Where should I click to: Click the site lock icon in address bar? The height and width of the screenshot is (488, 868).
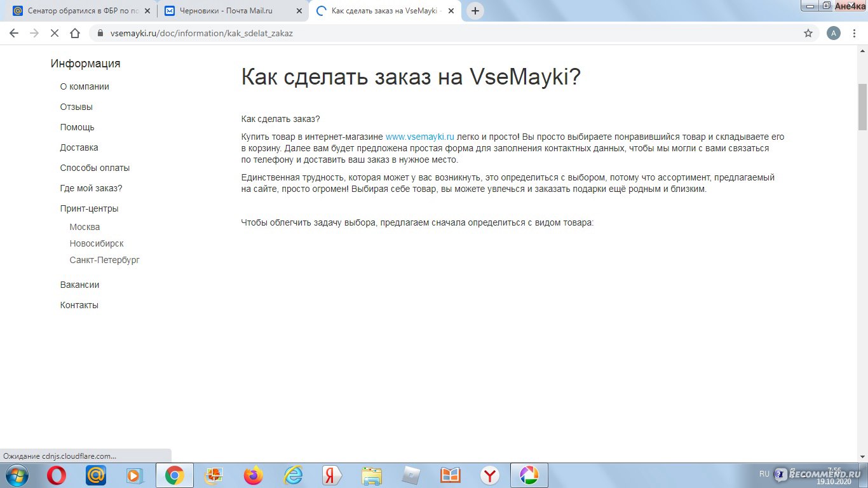pos(100,33)
